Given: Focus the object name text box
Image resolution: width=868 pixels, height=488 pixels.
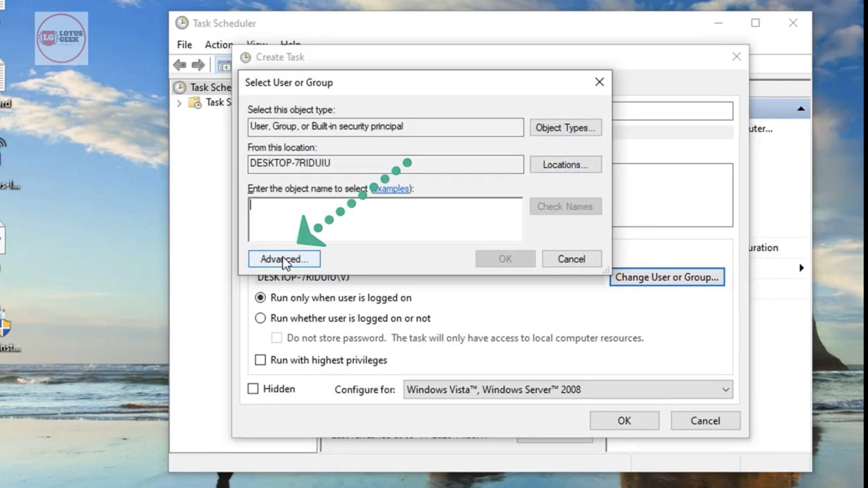Looking at the screenshot, I should tap(385, 219).
